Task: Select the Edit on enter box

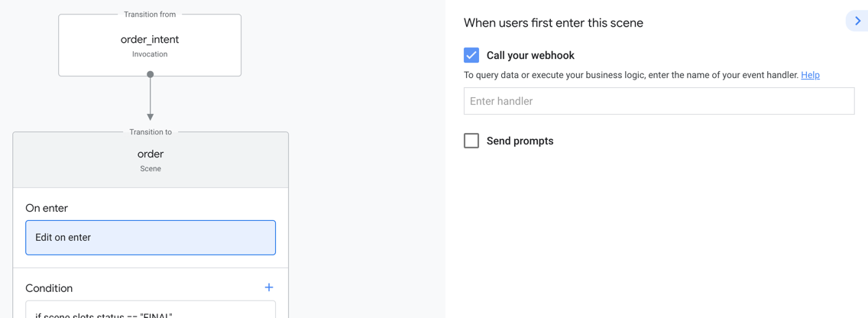Action: click(x=151, y=238)
